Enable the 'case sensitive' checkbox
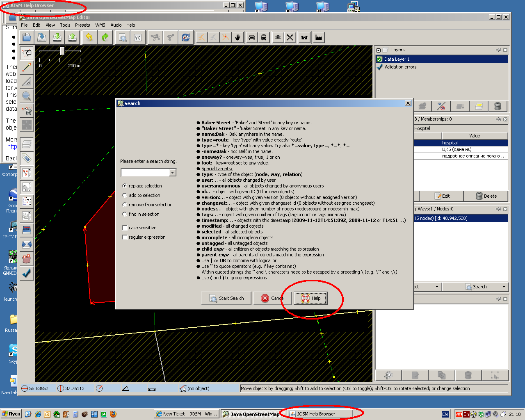 point(125,228)
